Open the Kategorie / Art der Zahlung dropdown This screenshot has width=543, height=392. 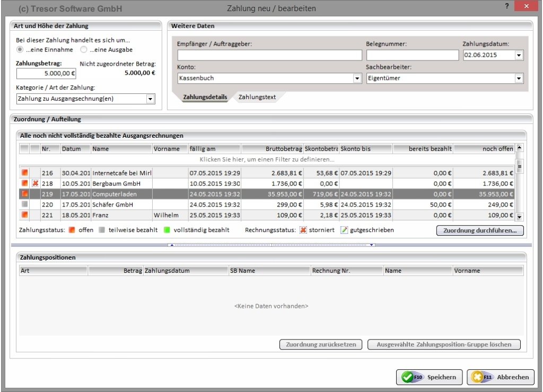pos(150,99)
